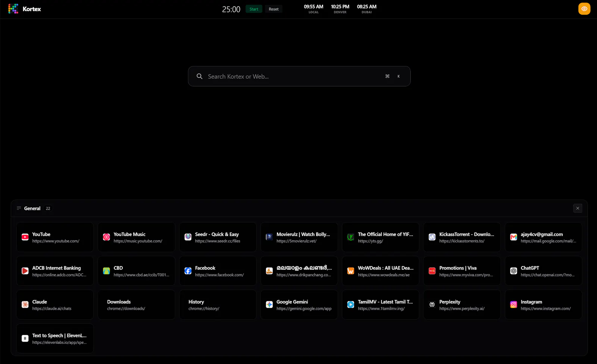Focus the Search Kortex or Web field
Screen dimensions: 597x364
tap(299, 76)
